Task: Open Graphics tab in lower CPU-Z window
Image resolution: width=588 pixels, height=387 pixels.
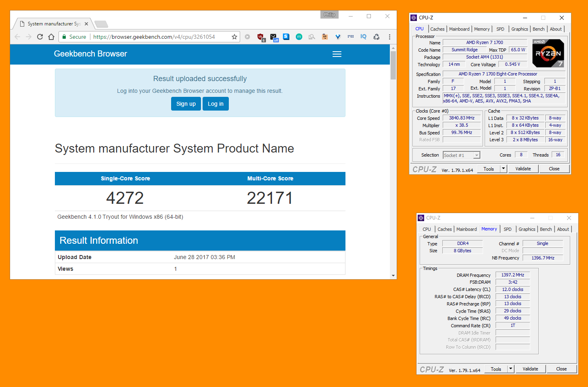Action: pos(527,229)
